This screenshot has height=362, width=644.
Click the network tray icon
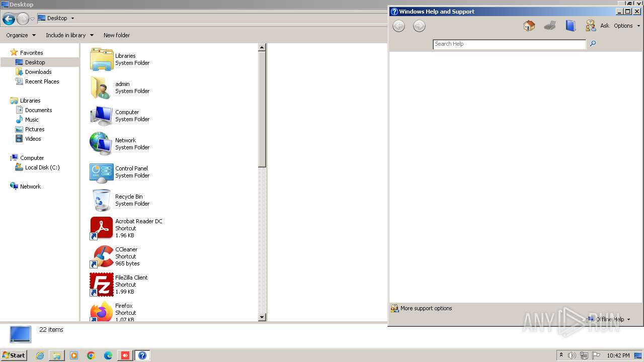pyautogui.click(x=584, y=355)
